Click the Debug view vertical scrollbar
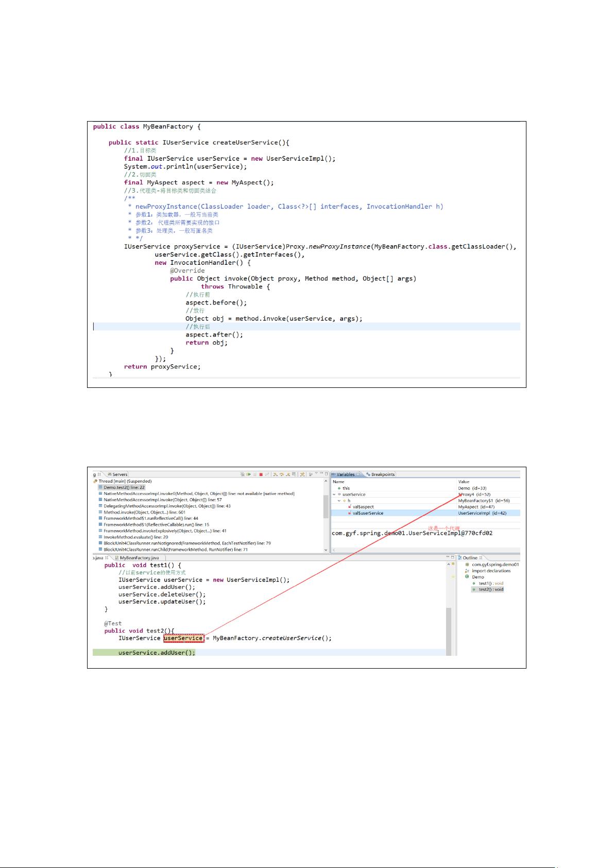Screen dimensions: 614x868 coord(326,506)
